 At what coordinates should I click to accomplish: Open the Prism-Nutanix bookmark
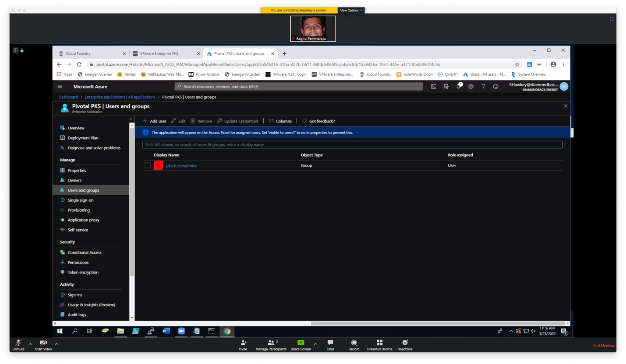pyautogui.click(x=204, y=74)
